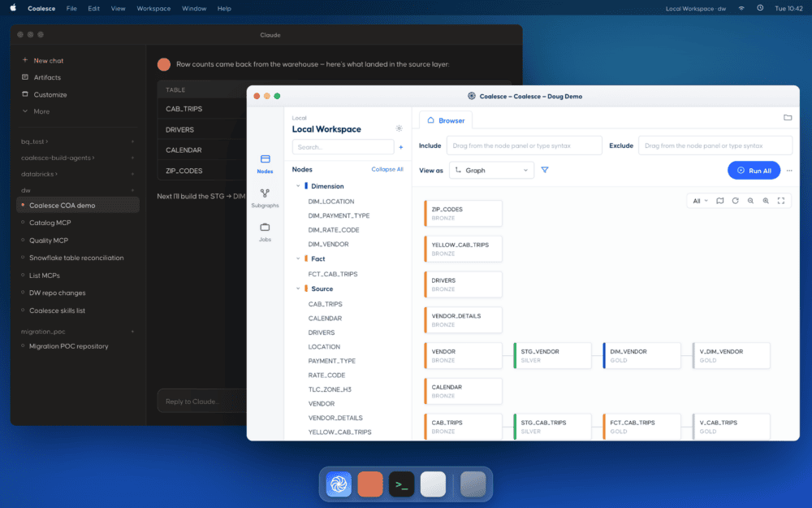This screenshot has width=812, height=508.
Task: Select the STG_VENDOR silver node in graph
Action: (552, 356)
